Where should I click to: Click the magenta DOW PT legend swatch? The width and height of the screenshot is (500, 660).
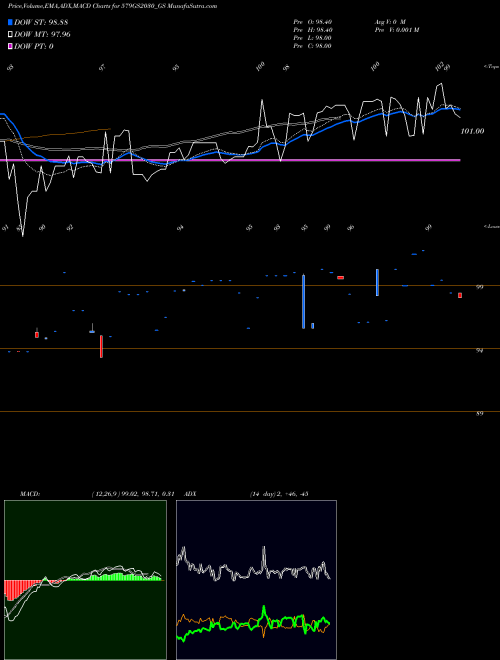[10, 46]
